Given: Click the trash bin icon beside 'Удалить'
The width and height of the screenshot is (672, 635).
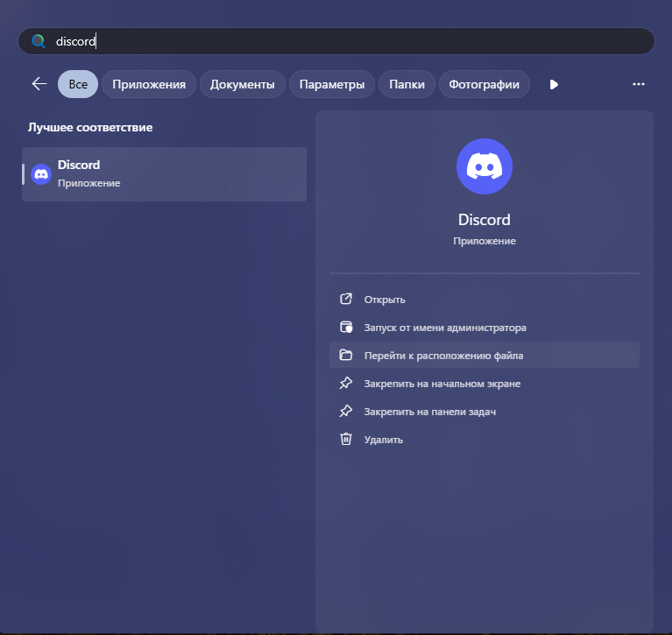Looking at the screenshot, I should coord(346,439).
